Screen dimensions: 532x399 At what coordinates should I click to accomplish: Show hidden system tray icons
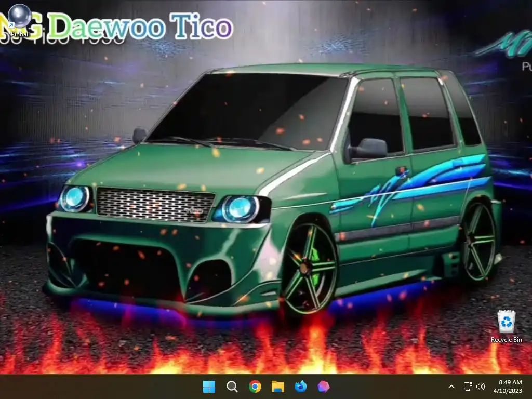click(451, 387)
